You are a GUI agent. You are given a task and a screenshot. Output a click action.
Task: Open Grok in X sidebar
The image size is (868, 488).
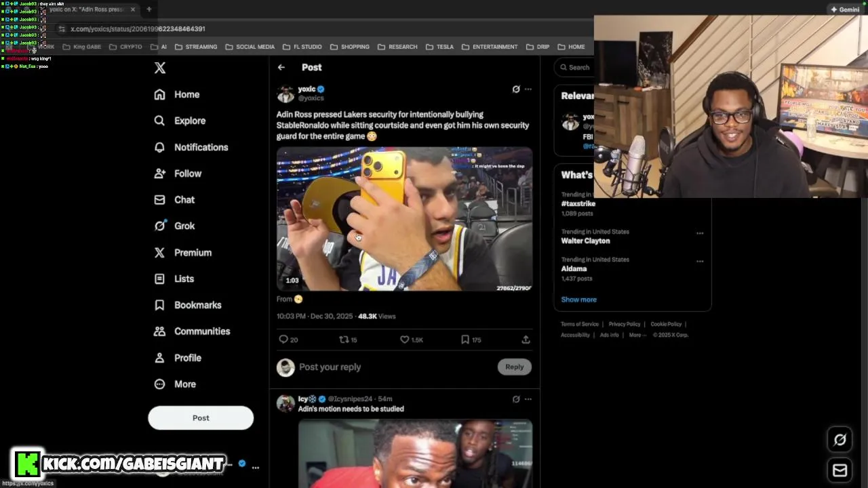coord(174,226)
